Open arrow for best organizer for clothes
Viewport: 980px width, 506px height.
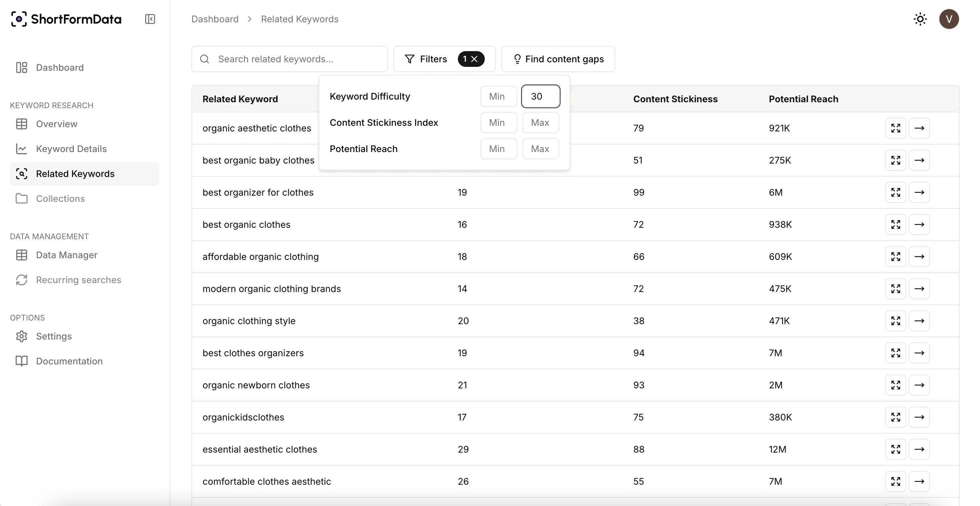tap(919, 192)
